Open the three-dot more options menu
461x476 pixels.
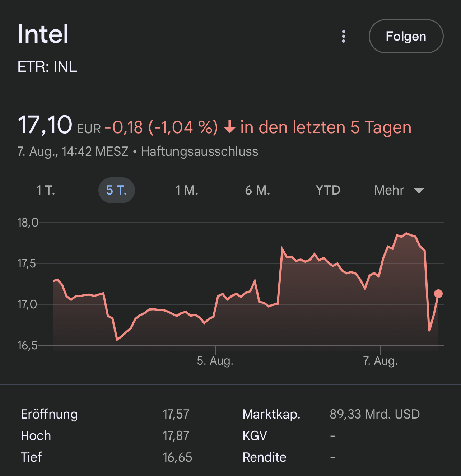pyautogui.click(x=344, y=36)
